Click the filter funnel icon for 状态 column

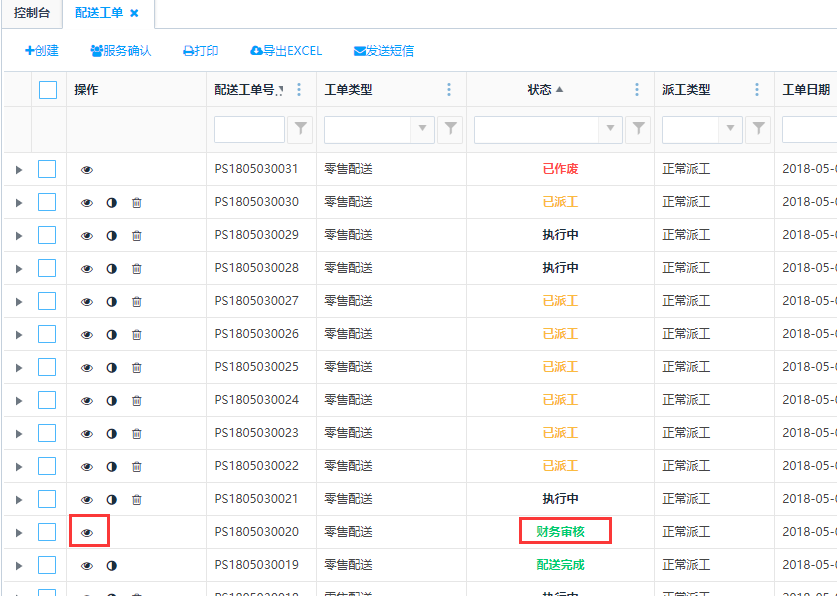(x=638, y=128)
